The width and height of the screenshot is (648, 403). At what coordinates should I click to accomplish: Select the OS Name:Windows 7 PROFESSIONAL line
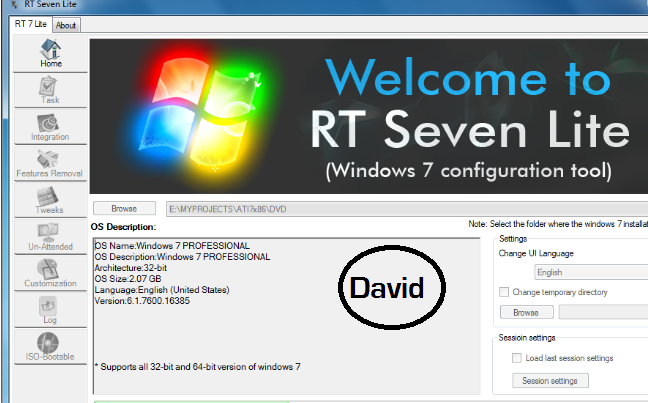[x=172, y=246]
